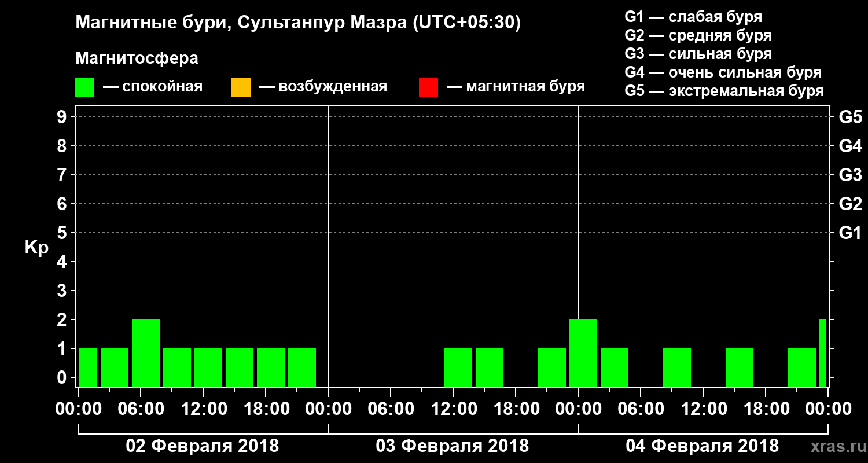The width and height of the screenshot is (868, 463).
Task: Click the narrow Kp 2 bar at chart end
Action: (823, 352)
